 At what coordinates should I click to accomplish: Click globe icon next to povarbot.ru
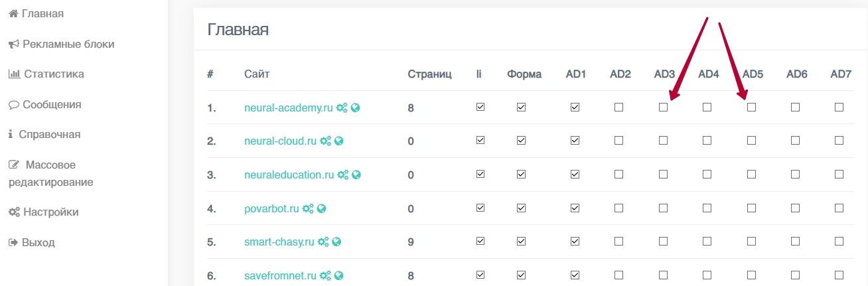tap(322, 208)
